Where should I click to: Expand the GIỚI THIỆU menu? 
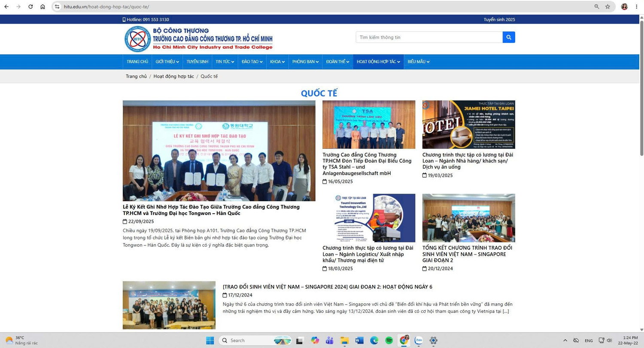click(167, 62)
